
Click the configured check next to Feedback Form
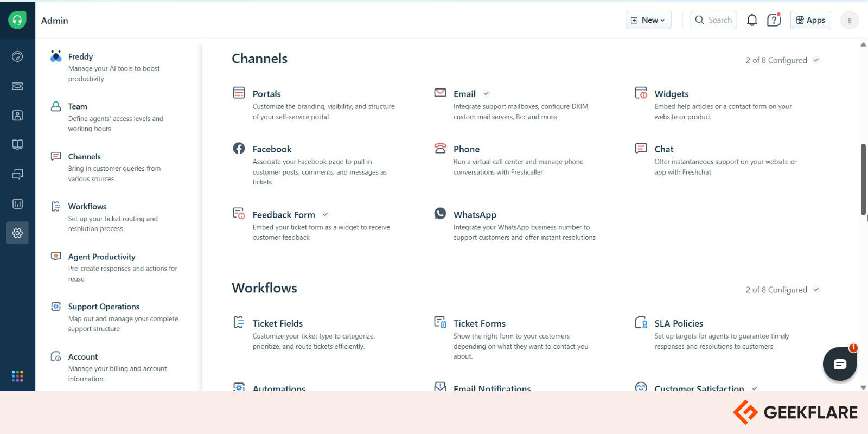[325, 214]
